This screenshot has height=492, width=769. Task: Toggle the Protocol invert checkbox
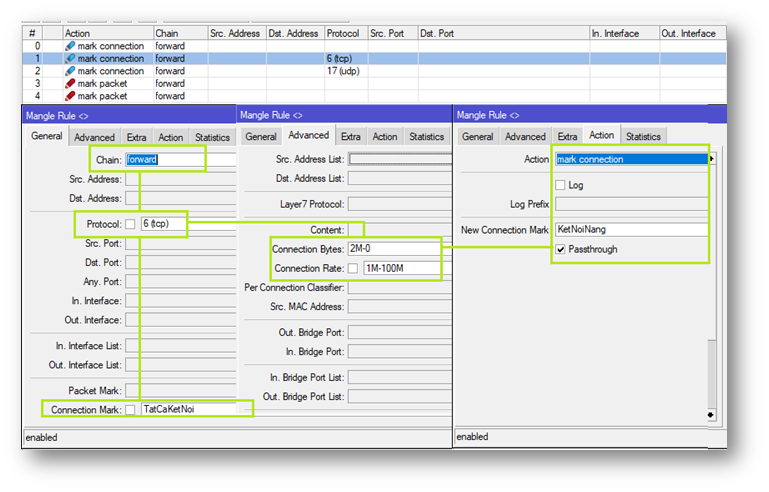point(130,224)
